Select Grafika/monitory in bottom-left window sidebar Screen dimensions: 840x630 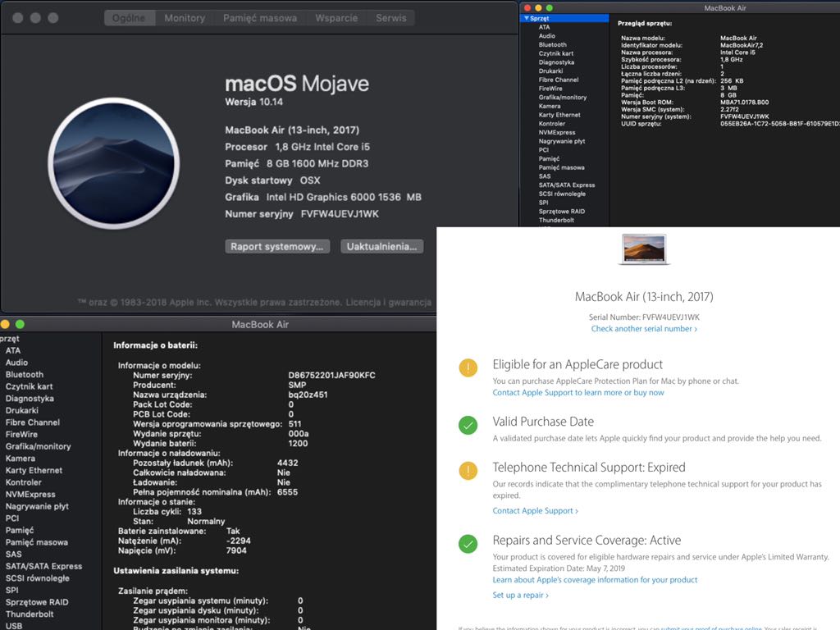38,447
